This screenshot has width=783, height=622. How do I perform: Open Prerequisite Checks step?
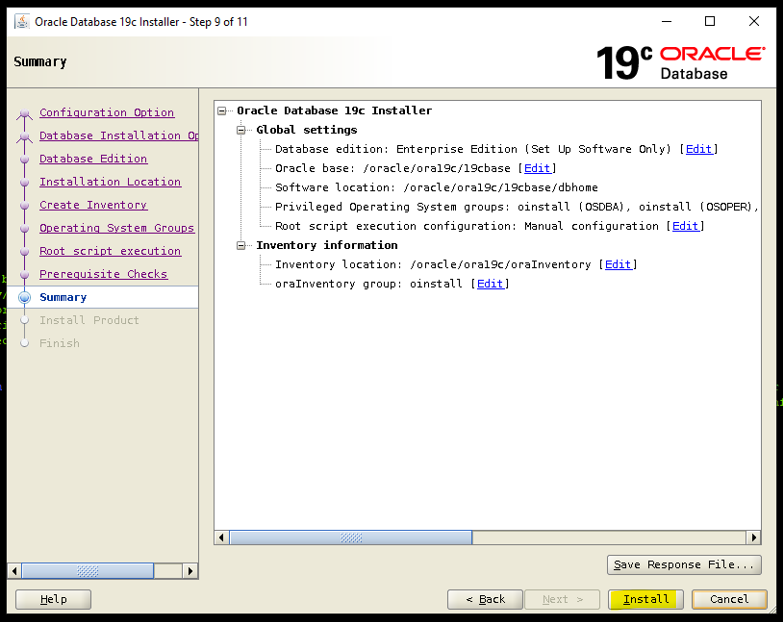[x=103, y=274]
